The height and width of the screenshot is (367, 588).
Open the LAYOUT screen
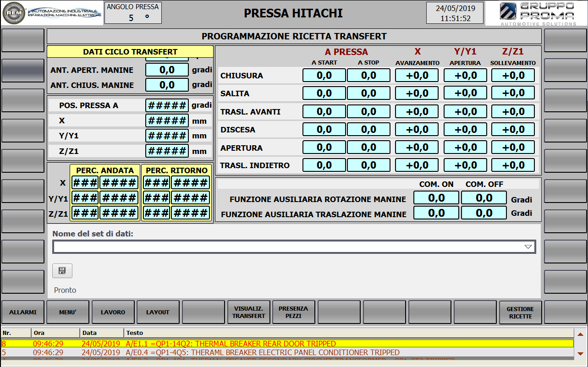[x=158, y=312]
